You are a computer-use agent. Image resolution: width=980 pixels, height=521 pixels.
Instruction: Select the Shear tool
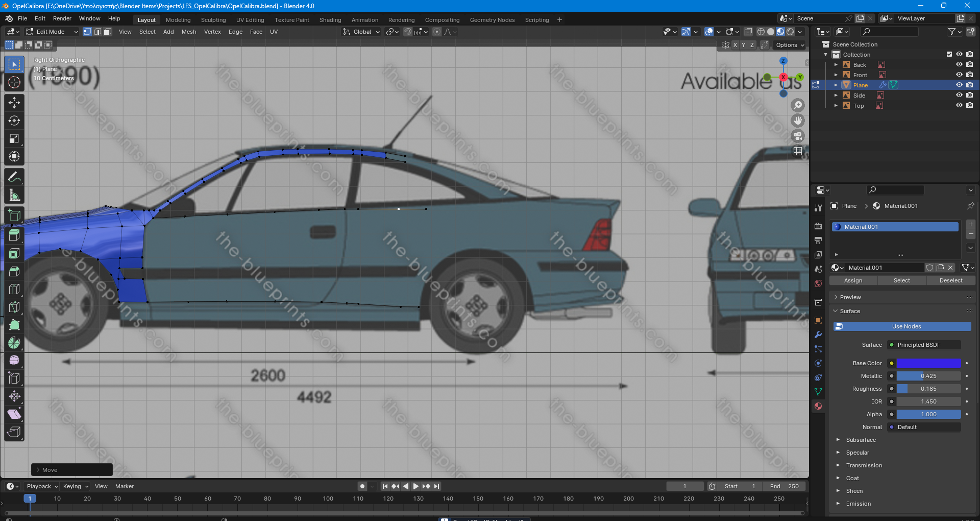click(14, 414)
